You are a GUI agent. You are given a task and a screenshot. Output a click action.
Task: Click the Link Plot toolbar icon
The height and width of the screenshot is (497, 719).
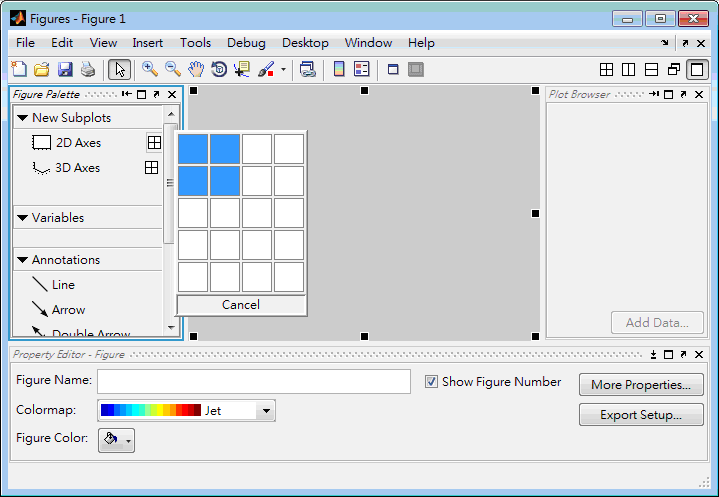click(x=308, y=69)
